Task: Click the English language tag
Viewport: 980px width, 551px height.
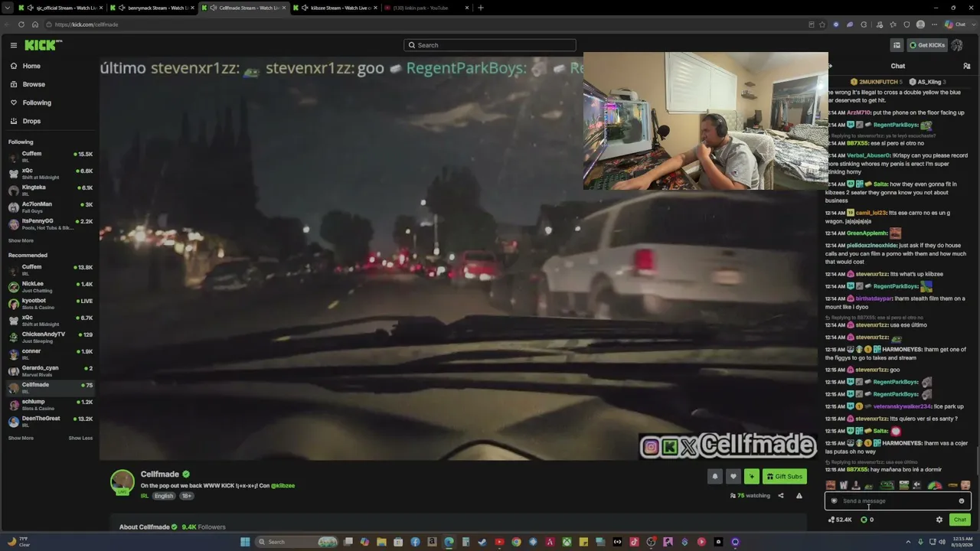Action: click(x=164, y=496)
